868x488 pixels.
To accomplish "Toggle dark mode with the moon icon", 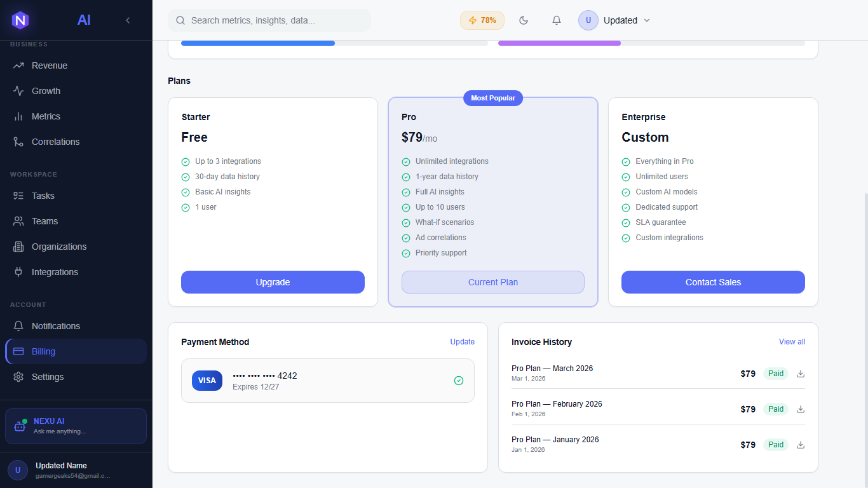I will pyautogui.click(x=524, y=20).
